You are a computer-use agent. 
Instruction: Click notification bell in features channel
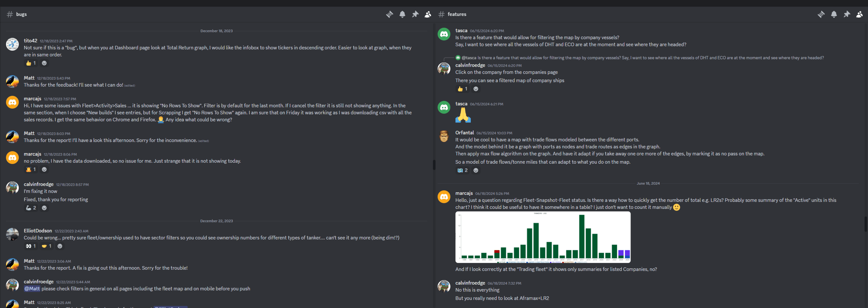point(834,14)
